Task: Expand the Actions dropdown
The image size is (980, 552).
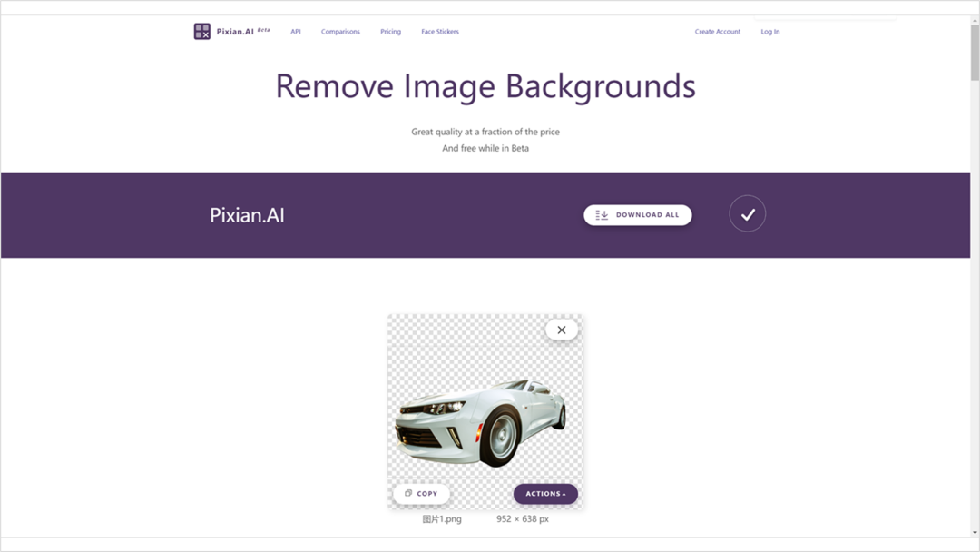Action: [x=545, y=494]
